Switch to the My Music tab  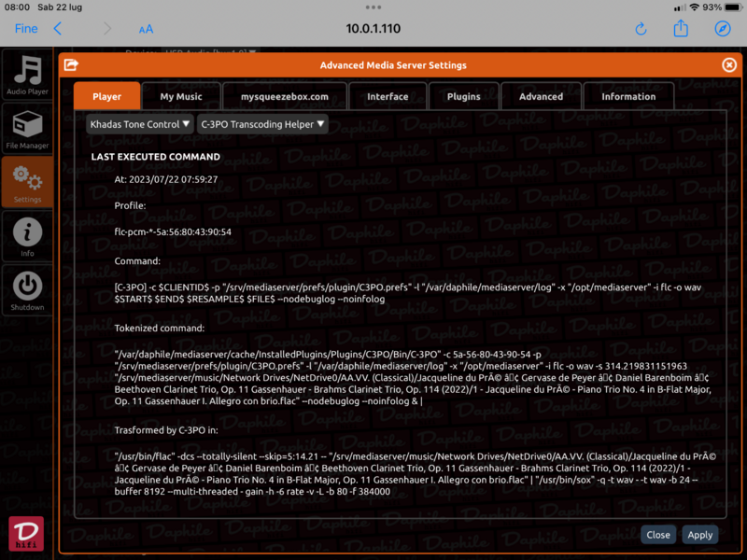click(181, 96)
